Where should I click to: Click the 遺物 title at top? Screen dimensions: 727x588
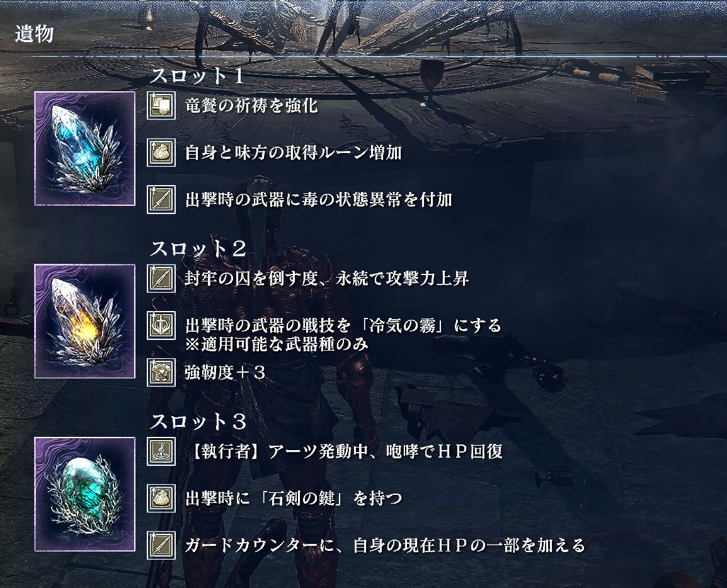[34, 34]
